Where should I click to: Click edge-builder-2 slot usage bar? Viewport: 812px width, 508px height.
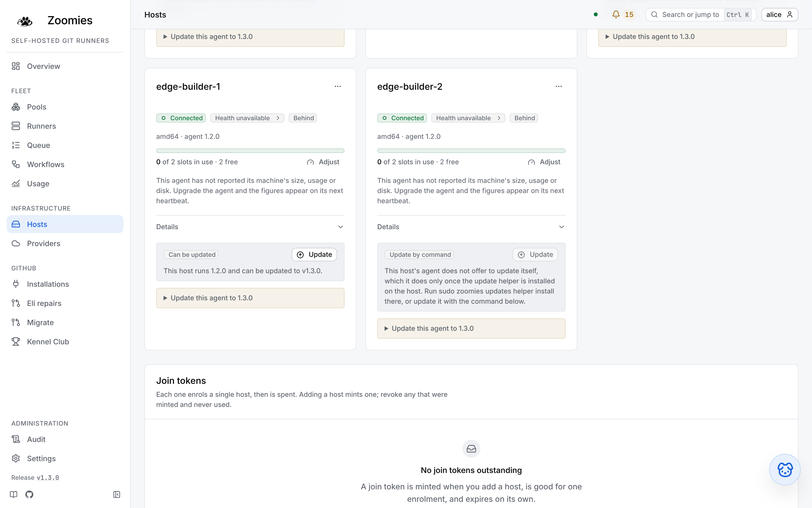pyautogui.click(x=471, y=150)
